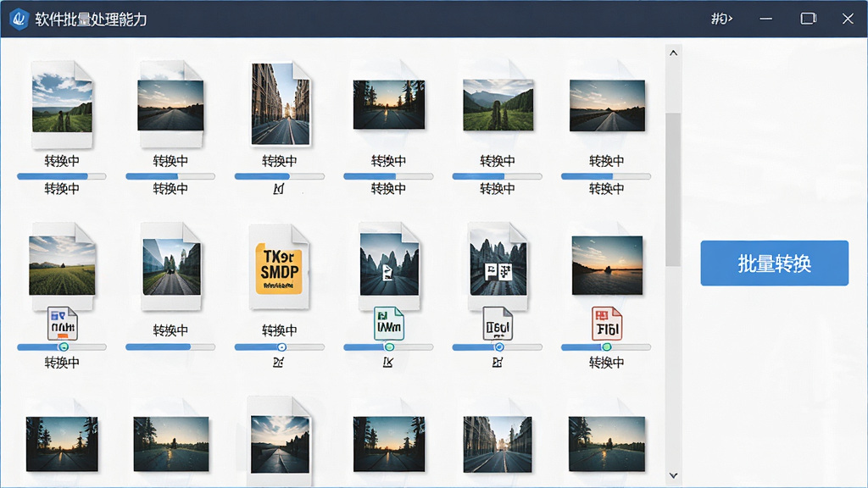The height and width of the screenshot is (488, 868).
Task: Select bottom row's wet pavement under clouds page thumbnail
Action: pos(280,442)
